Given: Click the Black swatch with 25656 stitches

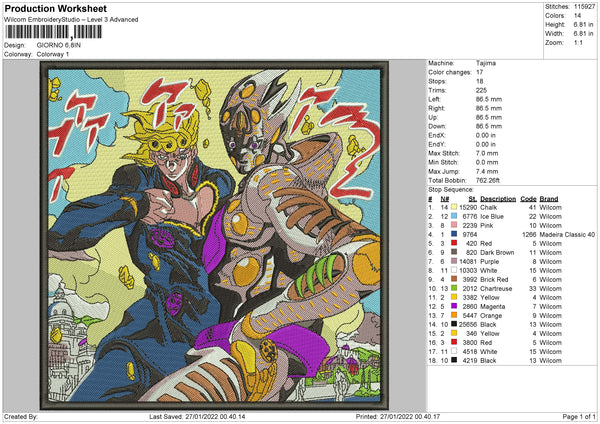Looking at the screenshot, I should 454,324.
